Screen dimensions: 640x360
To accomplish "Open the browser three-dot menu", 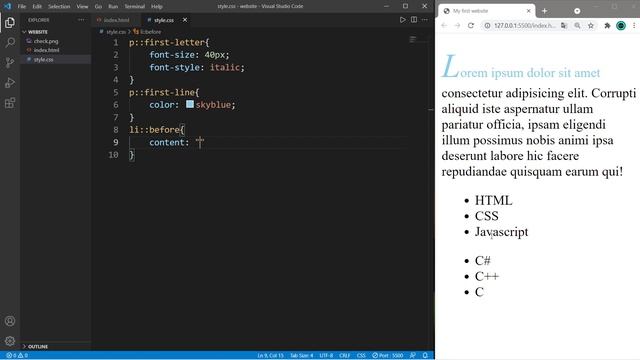I will (x=634, y=25).
